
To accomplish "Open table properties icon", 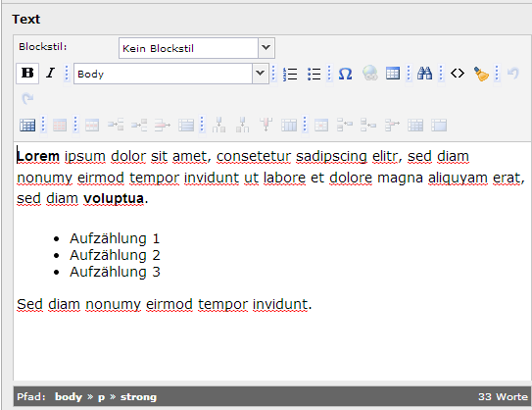I will tap(60, 126).
